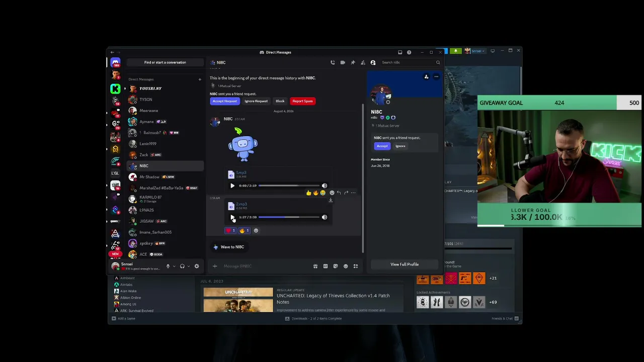Open the GIF picker

pos(326,266)
